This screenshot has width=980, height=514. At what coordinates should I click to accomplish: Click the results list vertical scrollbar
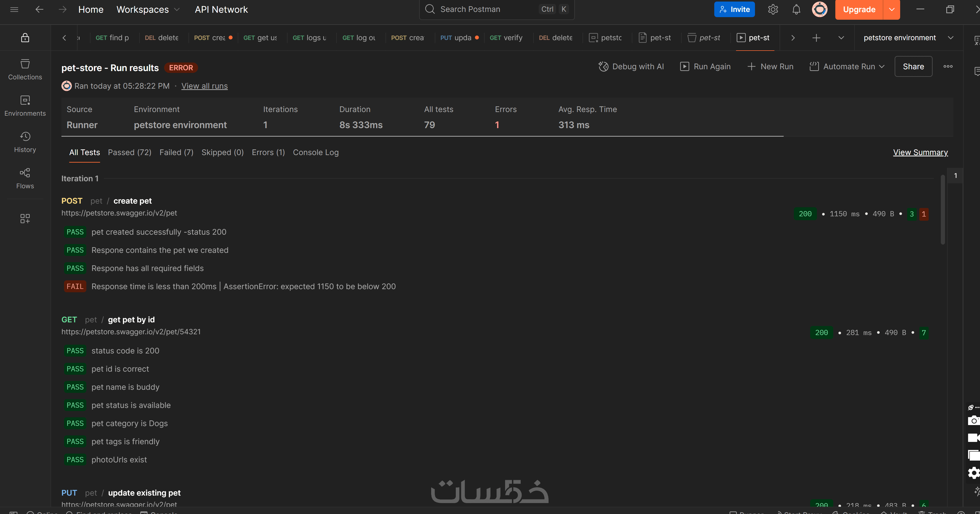943,210
